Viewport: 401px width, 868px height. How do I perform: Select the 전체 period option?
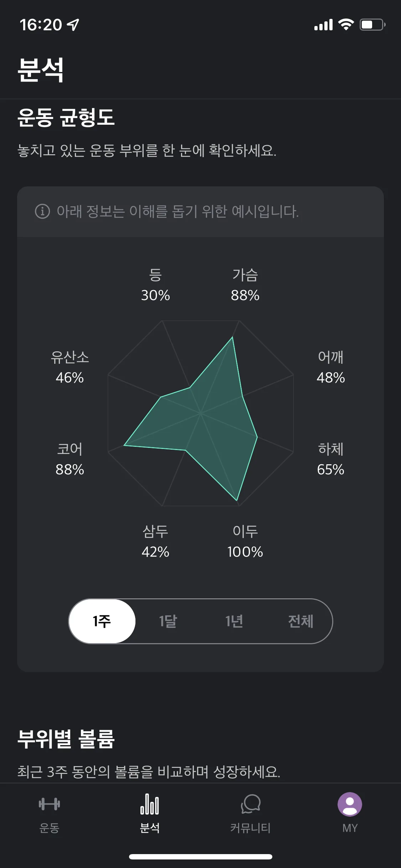[x=300, y=621]
